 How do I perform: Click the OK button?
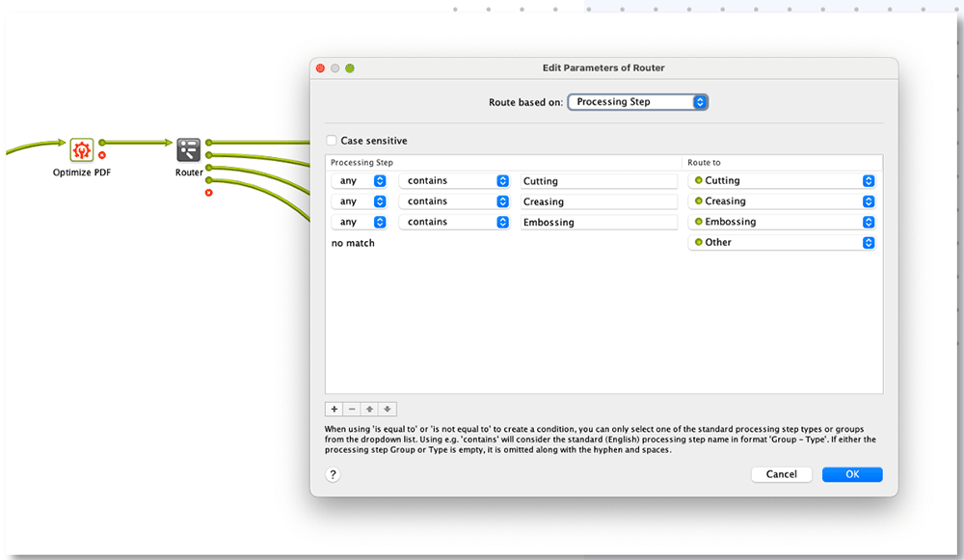click(x=852, y=474)
